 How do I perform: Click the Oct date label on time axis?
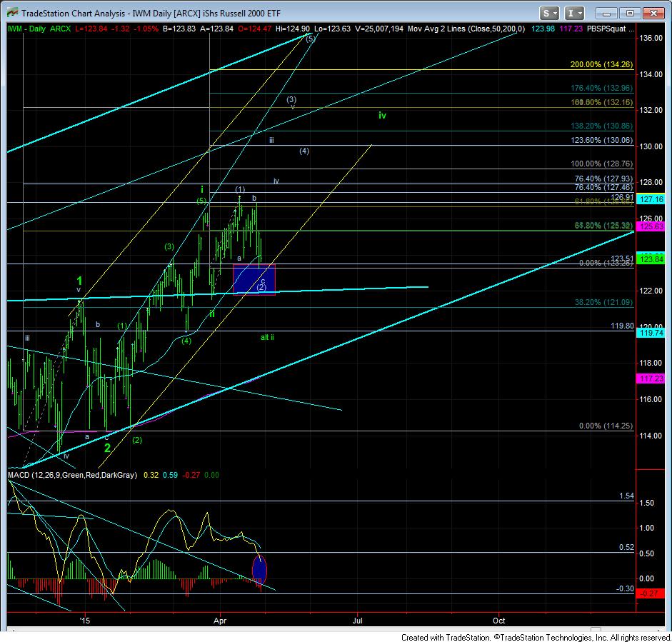click(499, 621)
